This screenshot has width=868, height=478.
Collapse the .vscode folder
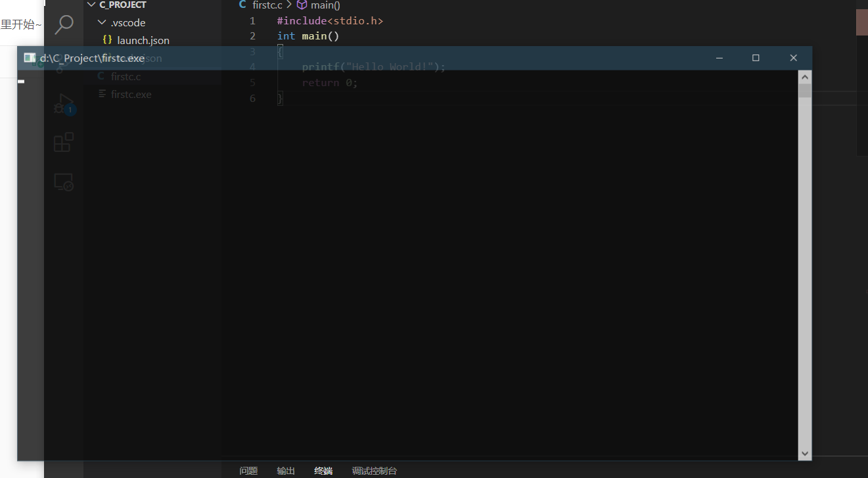pyautogui.click(x=102, y=22)
